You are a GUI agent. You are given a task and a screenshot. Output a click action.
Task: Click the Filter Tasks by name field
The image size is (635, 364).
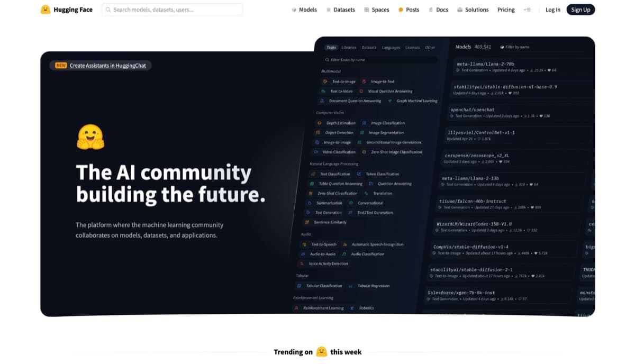[381, 60]
